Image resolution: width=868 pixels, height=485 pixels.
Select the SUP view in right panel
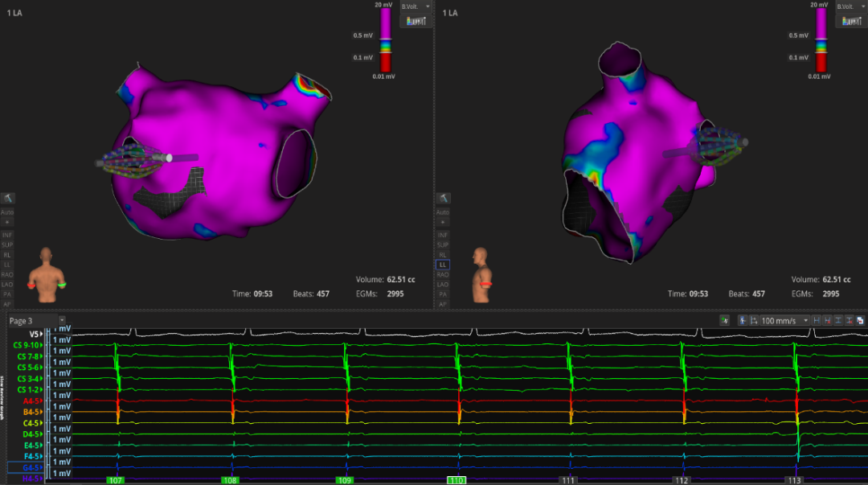click(442, 244)
